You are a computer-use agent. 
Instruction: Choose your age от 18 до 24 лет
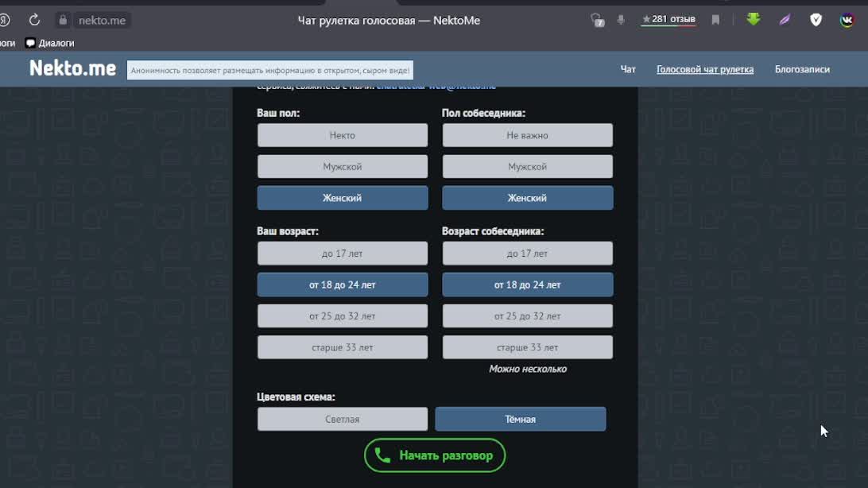click(x=342, y=285)
